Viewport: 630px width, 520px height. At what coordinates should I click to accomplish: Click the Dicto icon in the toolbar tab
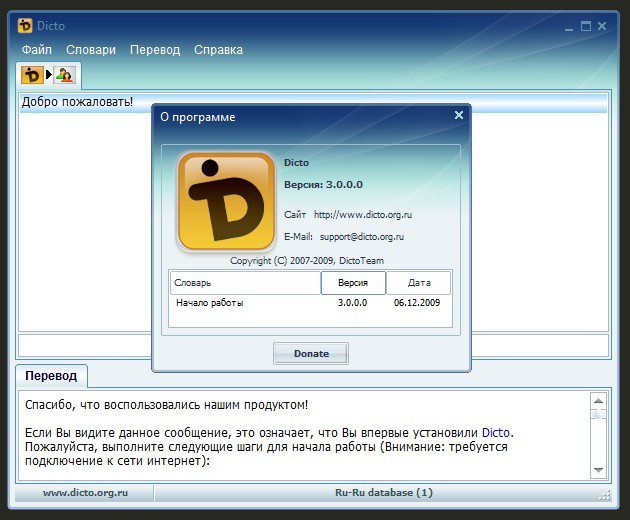point(32,75)
